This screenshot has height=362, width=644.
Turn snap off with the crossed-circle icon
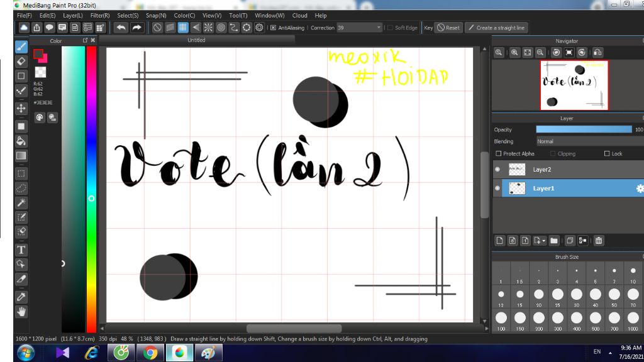coord(157,28)
